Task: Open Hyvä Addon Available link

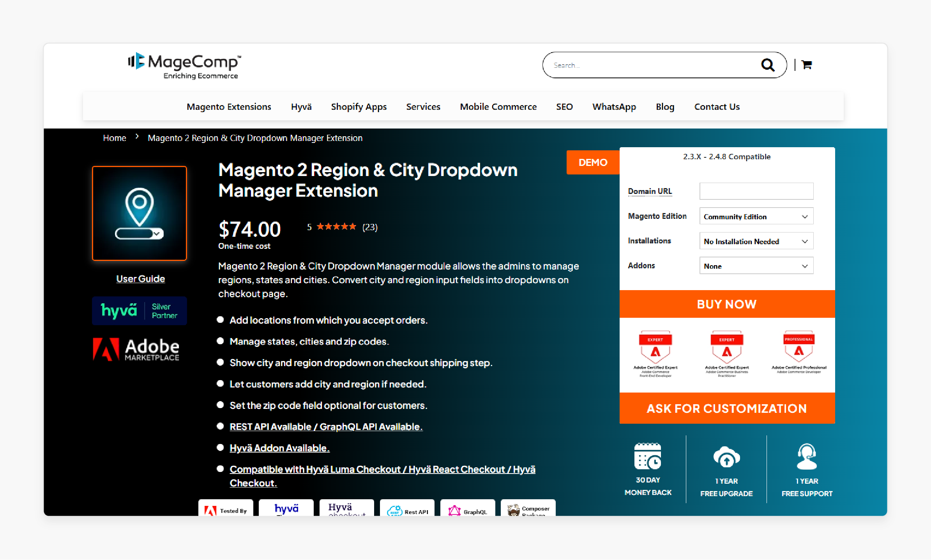Action: coord(279,448)
